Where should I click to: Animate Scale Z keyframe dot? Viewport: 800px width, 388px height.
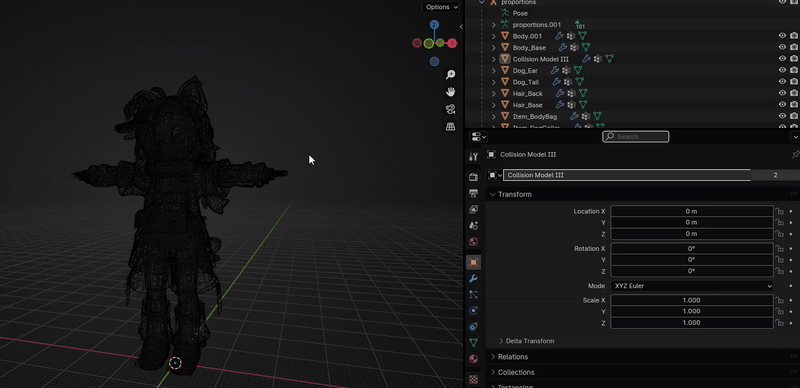tap(791, 323)
